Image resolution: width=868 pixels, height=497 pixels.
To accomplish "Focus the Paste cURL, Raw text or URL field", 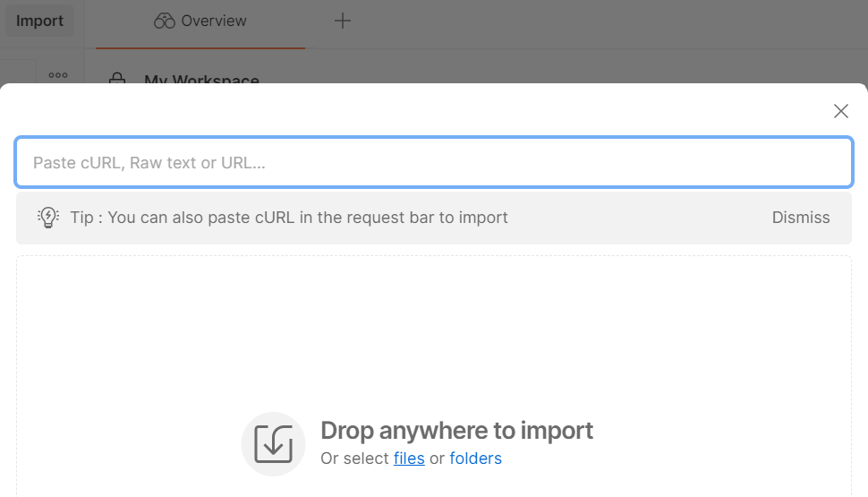I will pyautogui.click(x=434, y=163).
